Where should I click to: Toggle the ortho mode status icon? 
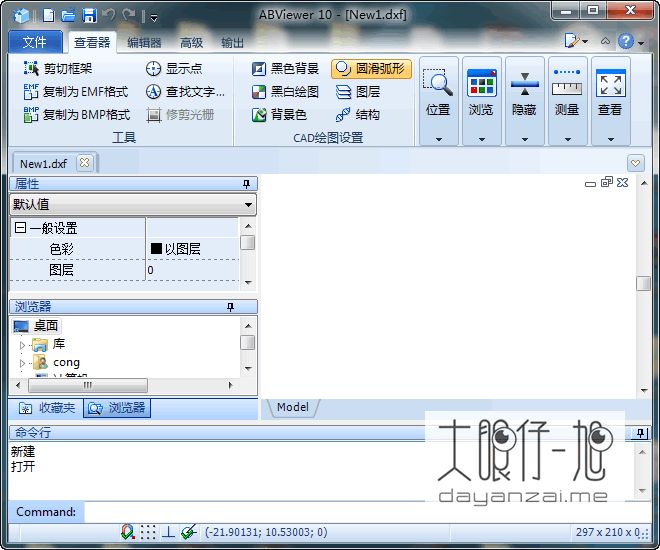[x=168, y=532]
